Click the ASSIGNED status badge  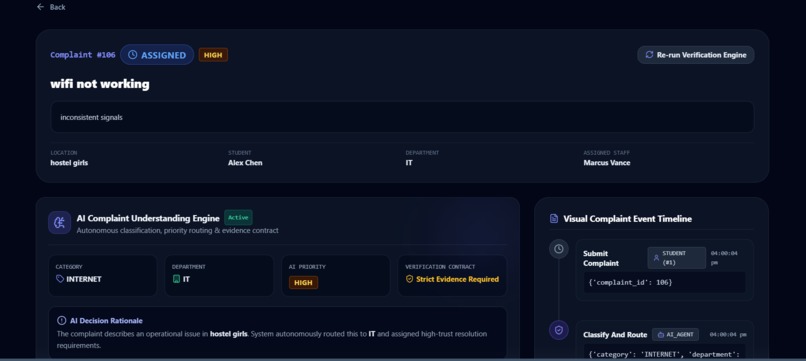157,55
